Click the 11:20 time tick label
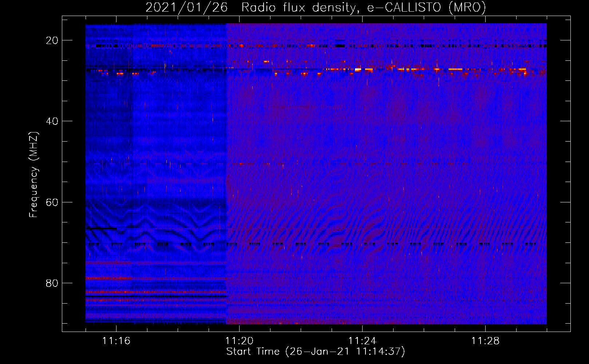 [239, 341]
